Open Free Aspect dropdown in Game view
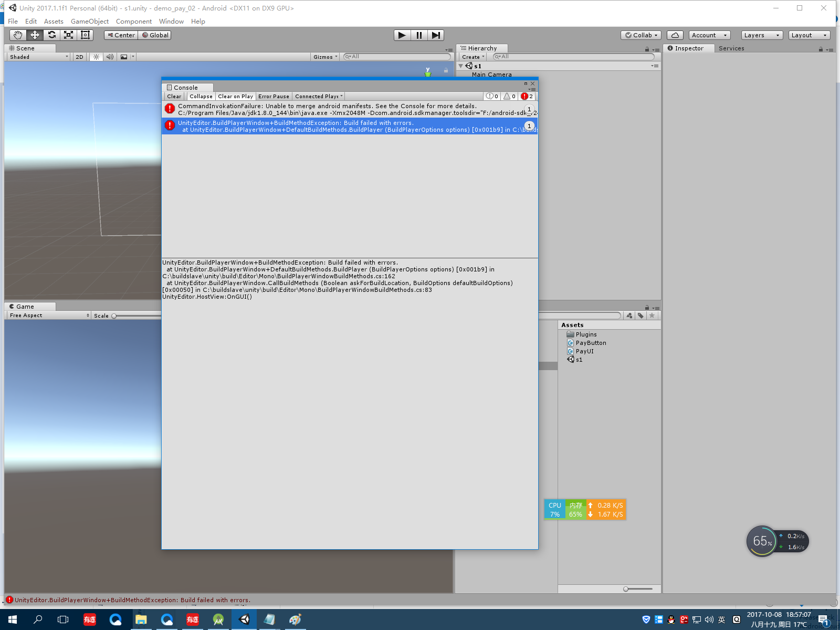The image size is (840, 630). [x=49, y=316]
